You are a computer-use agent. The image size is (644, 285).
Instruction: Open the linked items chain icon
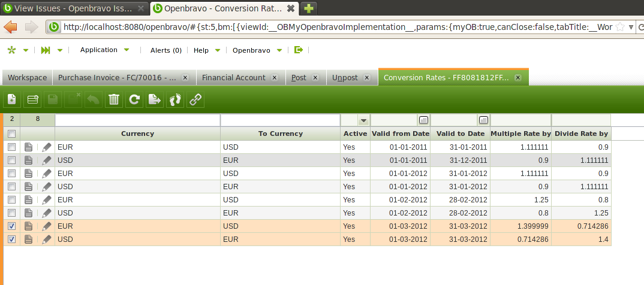click(195, 99)
